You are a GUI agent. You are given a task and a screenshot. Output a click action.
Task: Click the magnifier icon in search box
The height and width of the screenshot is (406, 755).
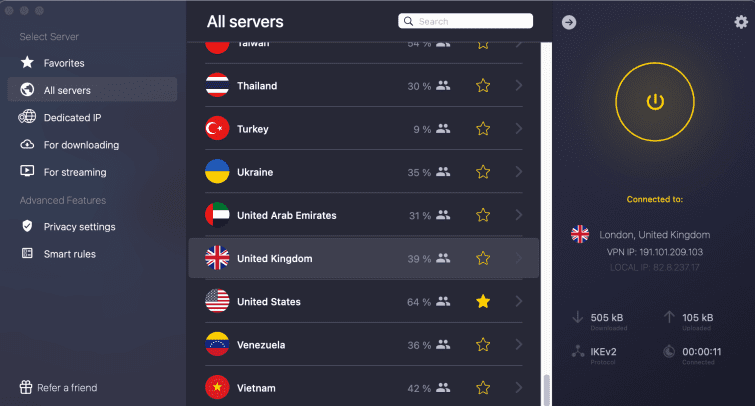[x=408, y=21]
